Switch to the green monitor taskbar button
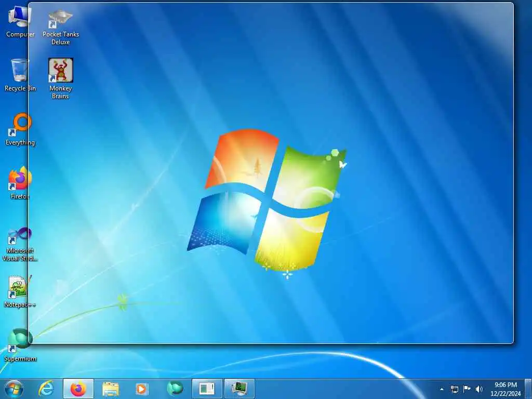 (x=239, y=389)
